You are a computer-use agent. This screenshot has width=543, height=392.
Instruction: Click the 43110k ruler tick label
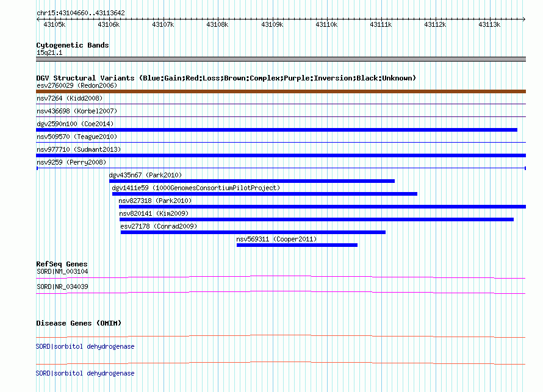click(326, 24)
